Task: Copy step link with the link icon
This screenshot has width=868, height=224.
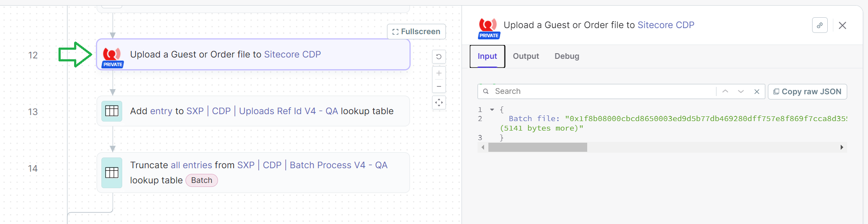Action: [820, 26]
